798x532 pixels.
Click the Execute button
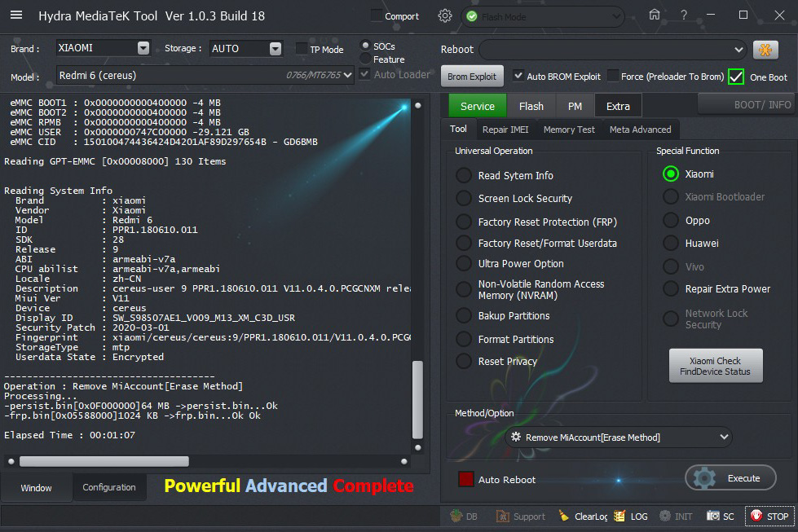coord(730,478)
